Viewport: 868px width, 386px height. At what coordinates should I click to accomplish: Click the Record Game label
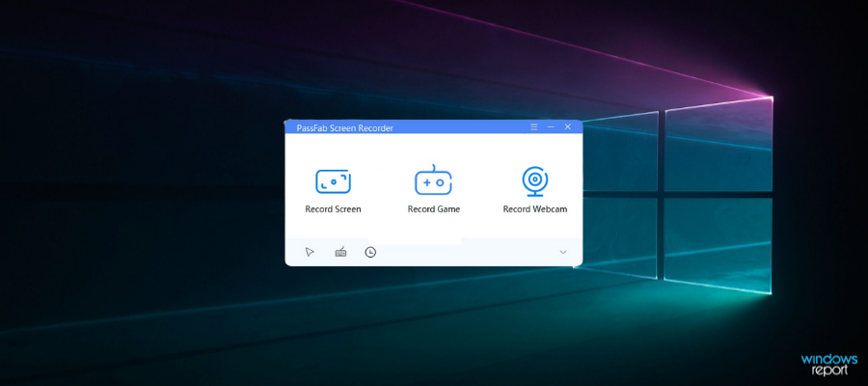coord(434,209)
